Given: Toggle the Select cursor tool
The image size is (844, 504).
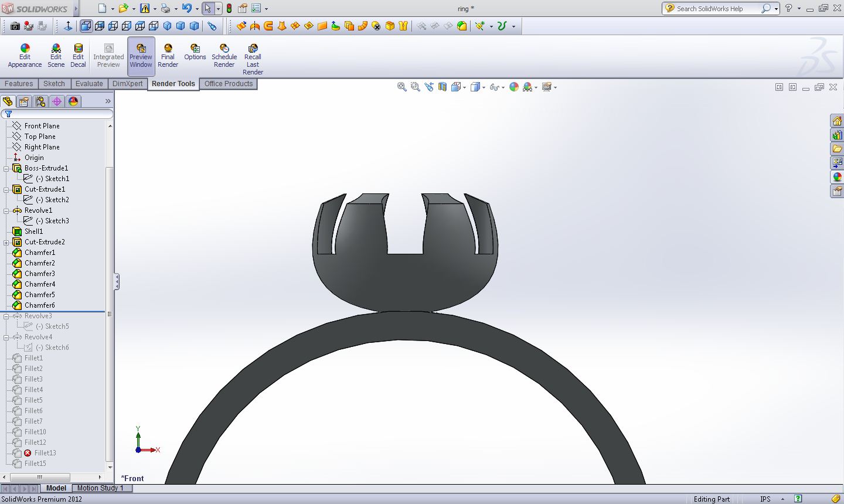Looking at the screenshot, I should point(207,8).
